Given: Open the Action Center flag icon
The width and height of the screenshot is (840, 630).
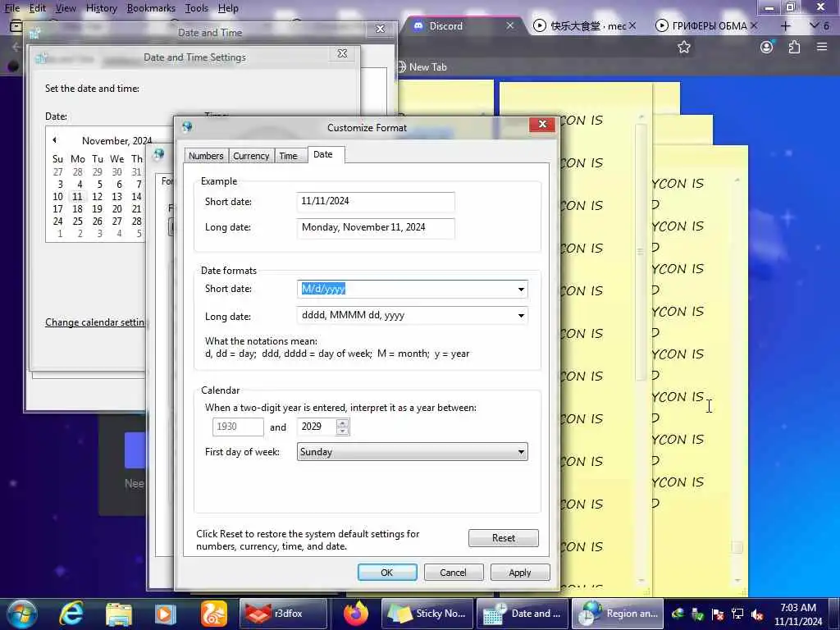Looking at the screenshot, I should (718, 614).
